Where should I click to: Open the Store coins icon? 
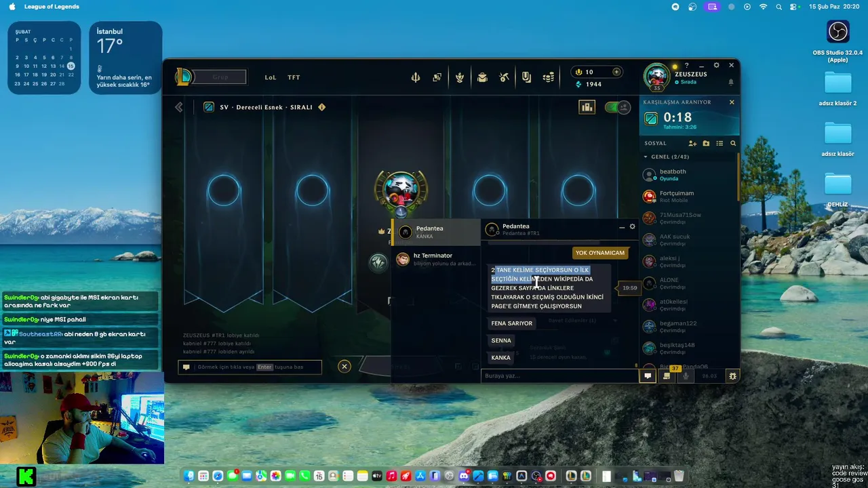549,77
